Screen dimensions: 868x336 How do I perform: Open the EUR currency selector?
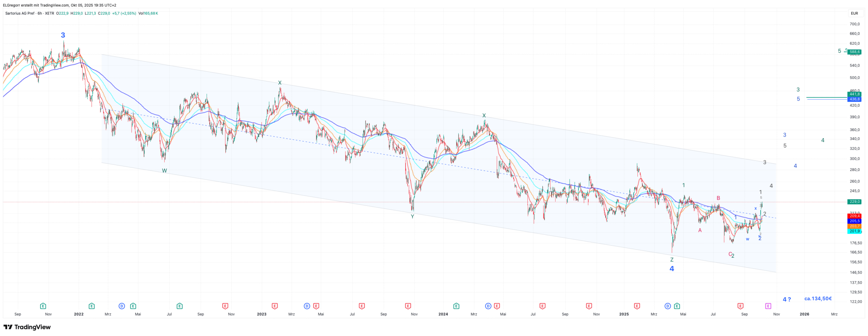tap(854, 14)
